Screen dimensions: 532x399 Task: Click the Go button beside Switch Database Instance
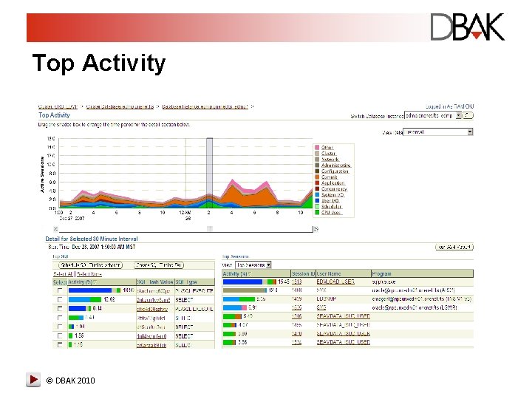(468, 116)
